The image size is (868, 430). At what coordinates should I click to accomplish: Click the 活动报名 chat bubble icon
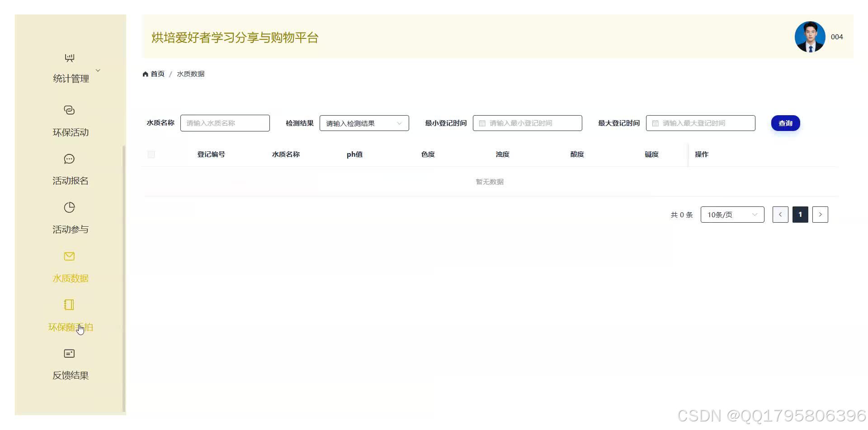tap(69, 159)
